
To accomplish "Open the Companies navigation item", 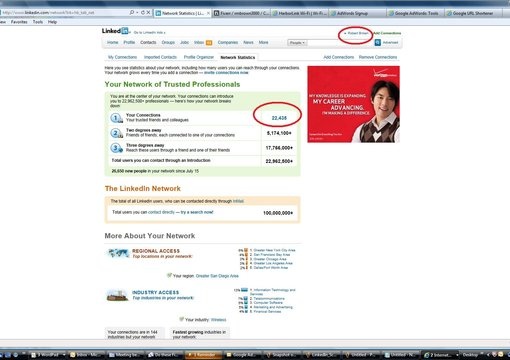I will click(228, 43).
